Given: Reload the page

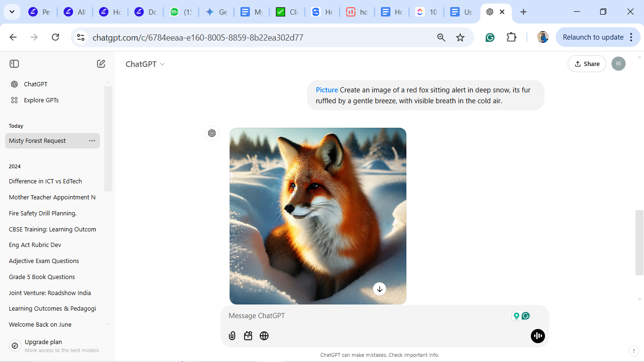Looking at the screenshot, I should click(55, 37).
